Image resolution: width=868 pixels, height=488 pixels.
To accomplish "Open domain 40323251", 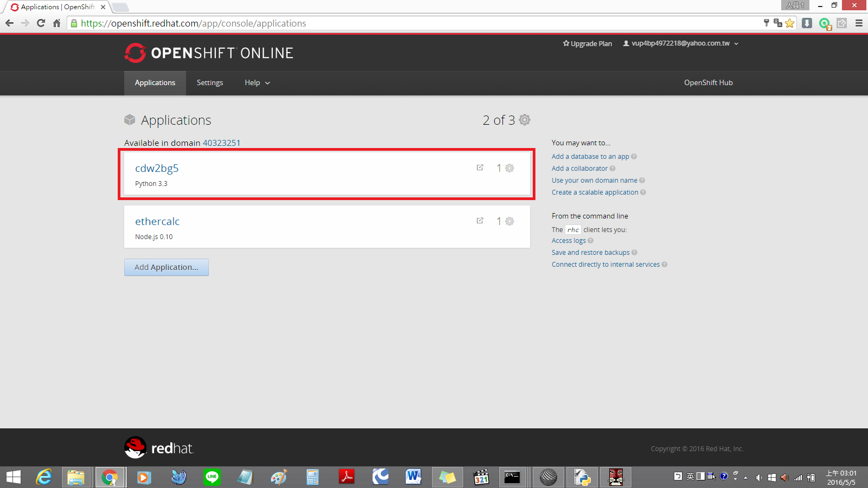I will coord(221,143).
